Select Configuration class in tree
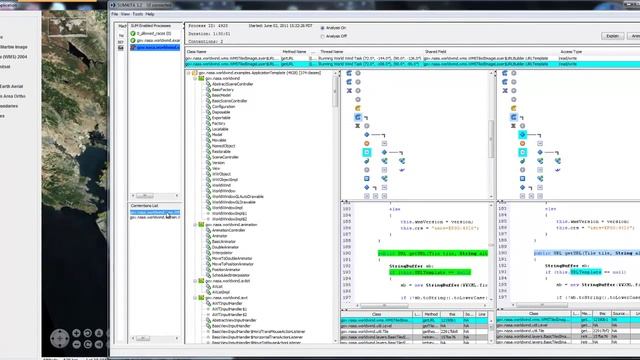Screen dimensions: 640x360 coord(223,107)
